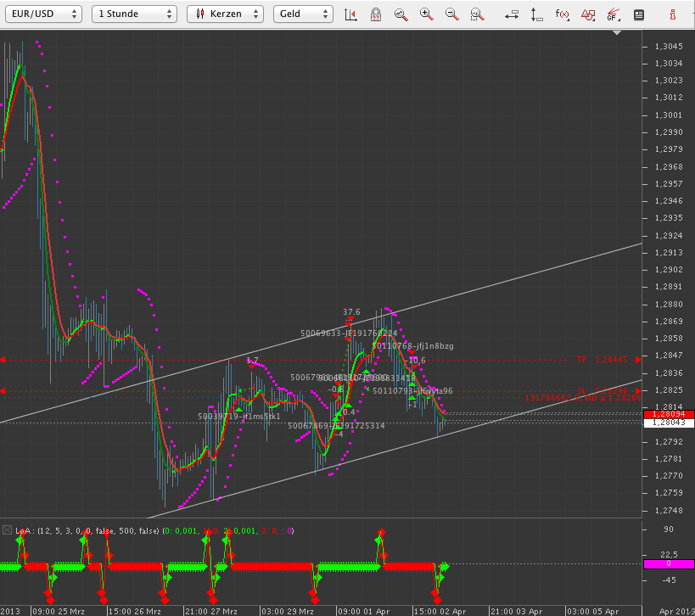
Task: Click the small triangle marker above price axis
Action: click(x=617, y=32)
